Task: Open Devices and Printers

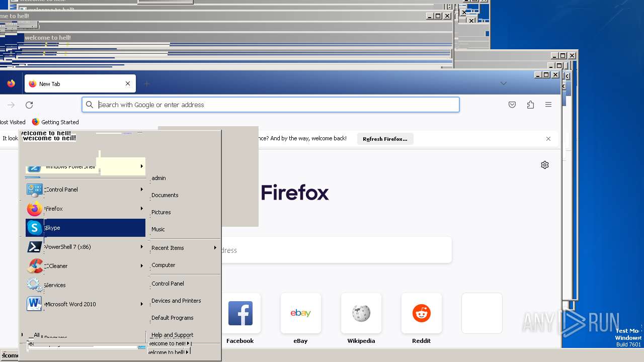Action: click(176, 301)
